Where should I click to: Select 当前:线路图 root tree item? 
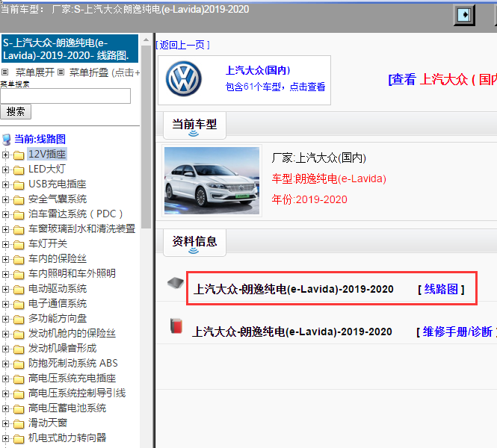click(40, 139)
